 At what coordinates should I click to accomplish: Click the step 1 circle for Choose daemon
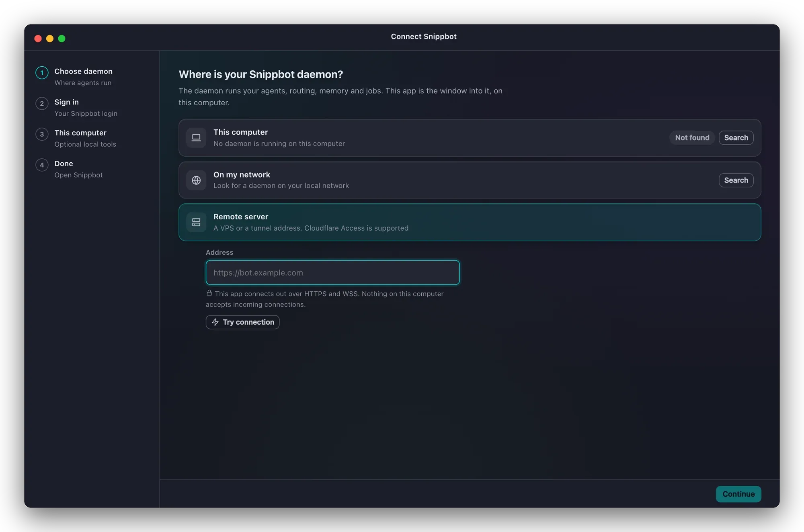click(x=42, y=73)
